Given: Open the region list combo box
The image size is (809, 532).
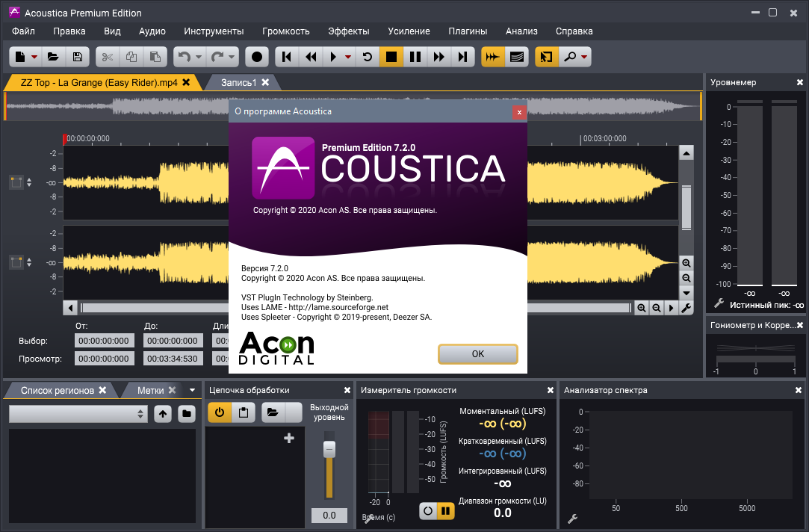Looking at the screenshot, I should click(x=78, y=414).
